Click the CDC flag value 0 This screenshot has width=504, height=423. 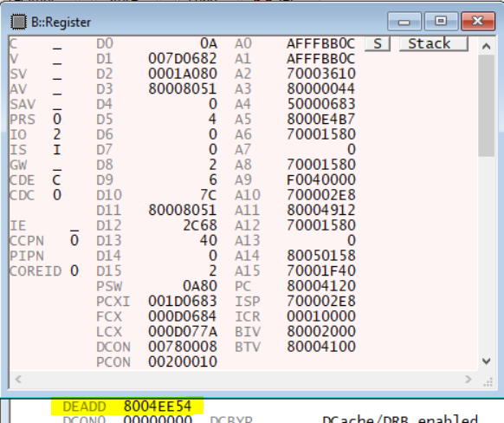(x=57, y=195)
